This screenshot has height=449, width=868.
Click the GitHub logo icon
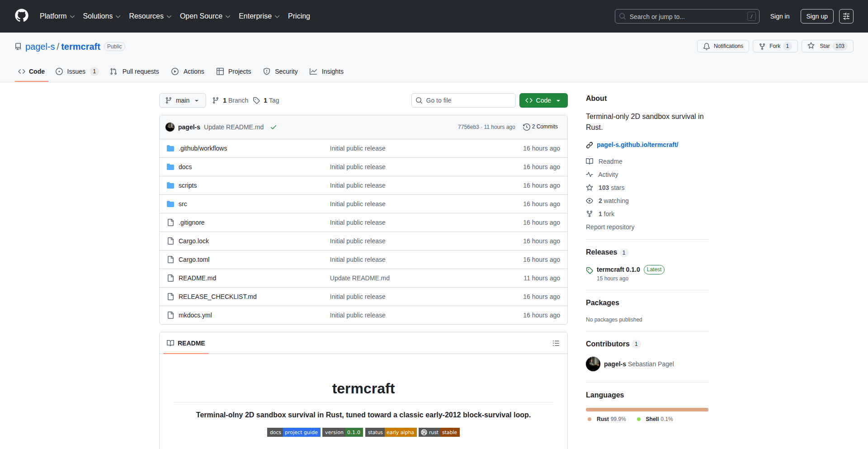pyautogui.click(x=22, y=16)
